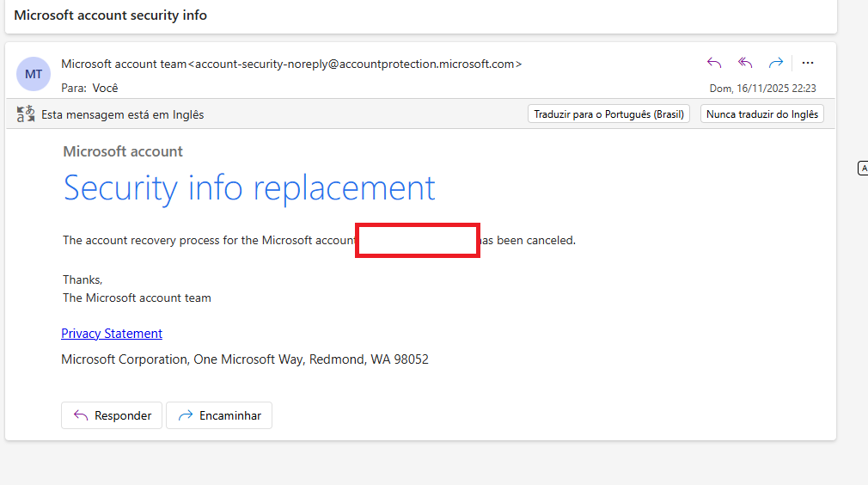This screenshot has width=868, height=485.
Task: Click the reply-all double arrow icon
Action: click(x=745, y=63)
